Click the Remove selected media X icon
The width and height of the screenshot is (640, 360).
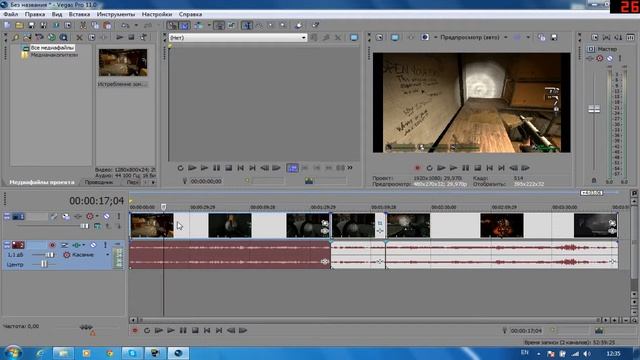80,38
